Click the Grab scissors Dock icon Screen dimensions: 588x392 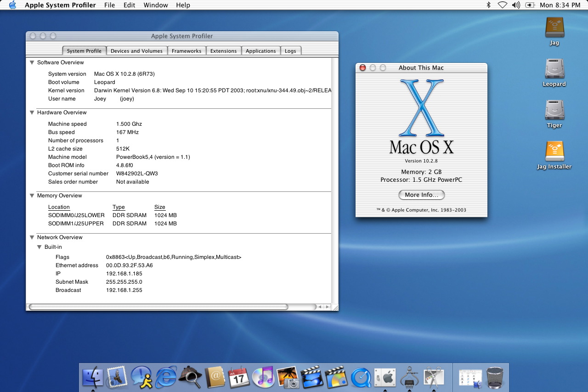click(433, 377)
